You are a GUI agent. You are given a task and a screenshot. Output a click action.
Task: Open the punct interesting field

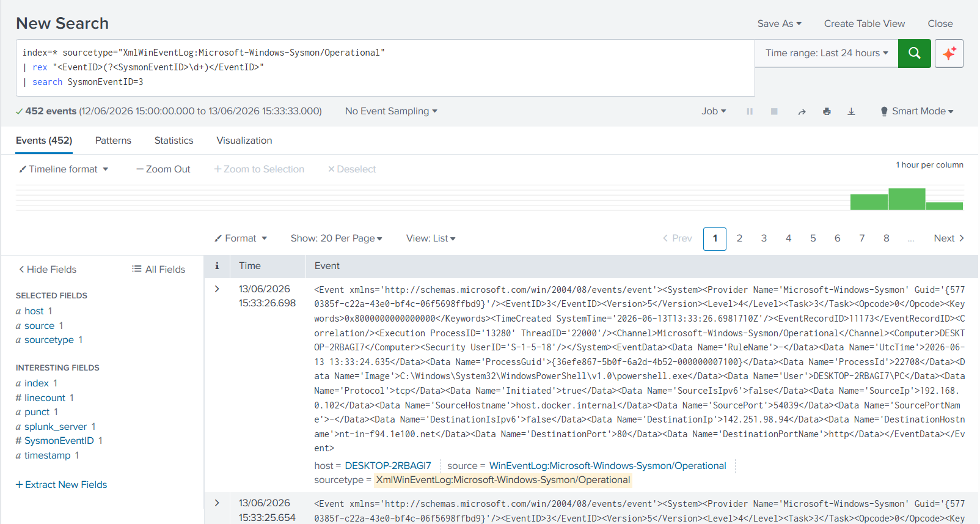point(37,412)
